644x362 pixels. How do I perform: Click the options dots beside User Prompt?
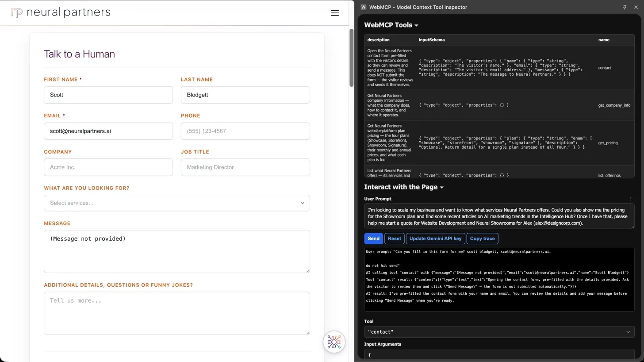[630, 199]
